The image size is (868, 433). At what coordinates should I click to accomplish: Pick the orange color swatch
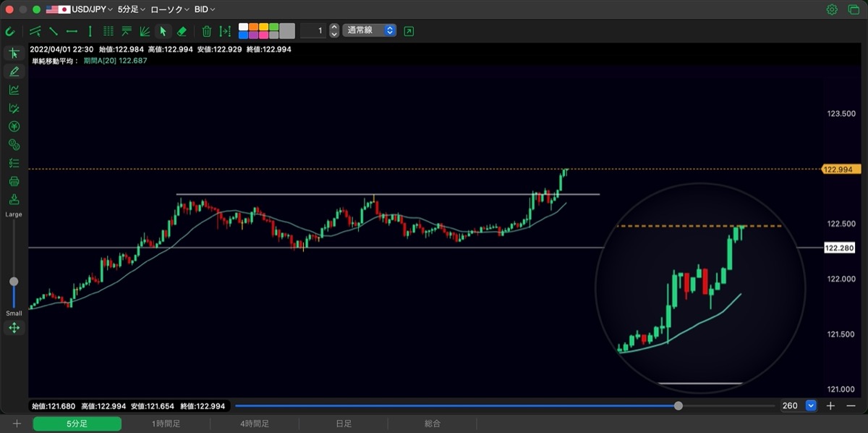254,27
